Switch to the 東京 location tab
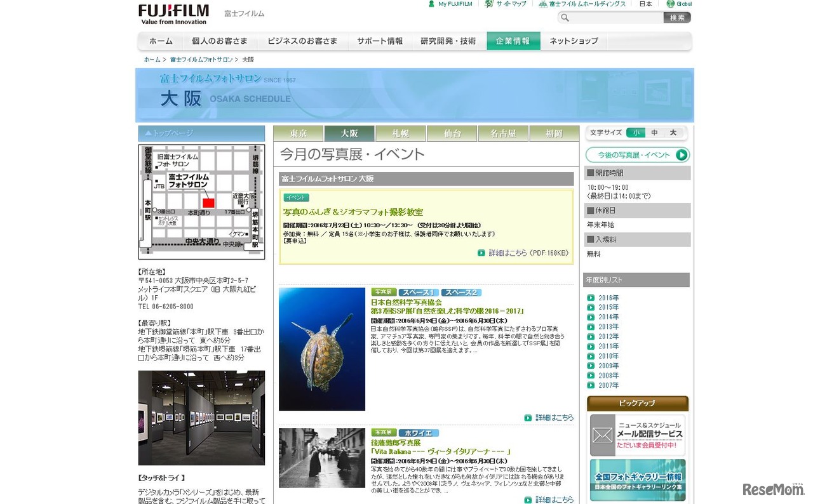The image size is (813, 504). [x=299, y=133]
